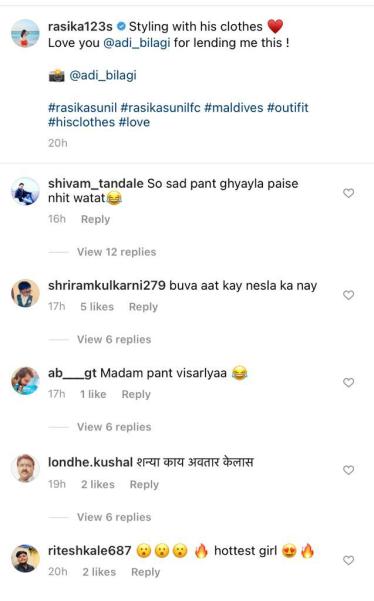
Task: Tap the ab___gt profile avatar
Action: click(x=25, y=381)
